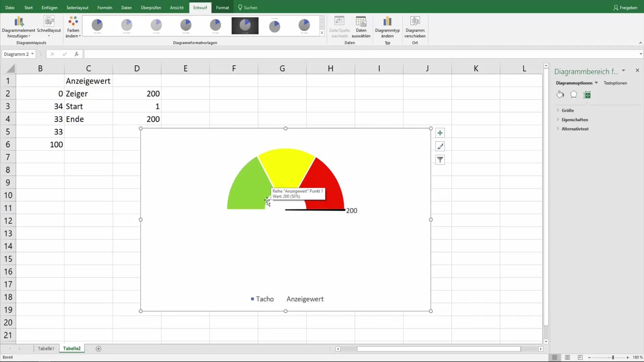Click the select-all corner triangle
Screen dimensions: 644x362
click(10, 69)
